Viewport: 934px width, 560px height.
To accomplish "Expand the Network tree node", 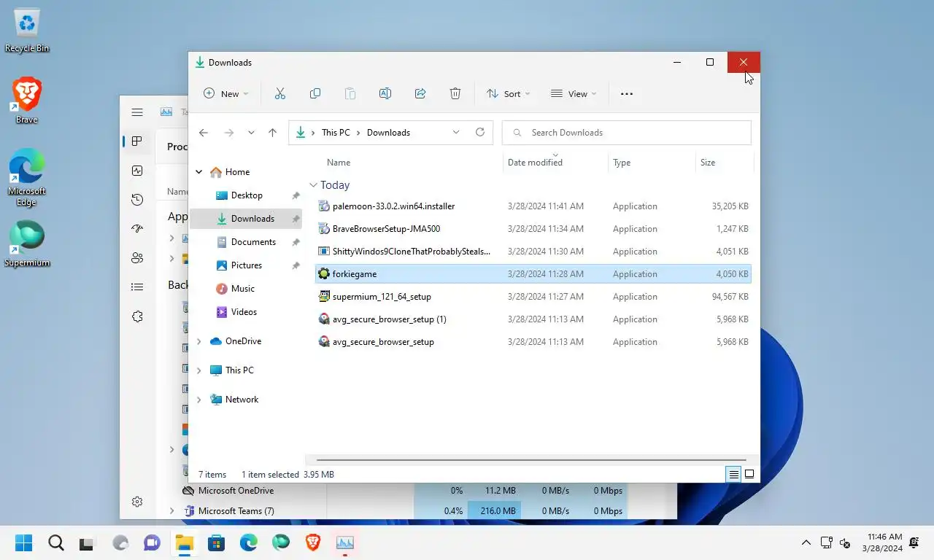I will pos(198,400).
